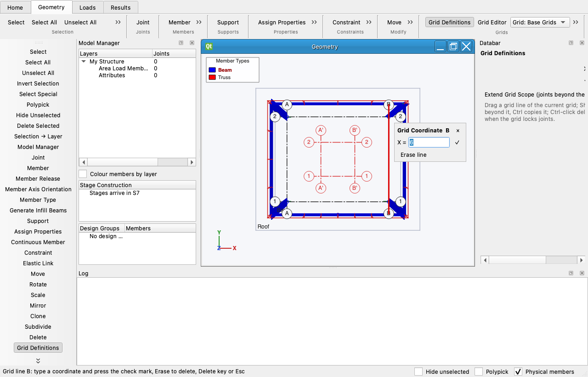Open Member Axis Orientation tool
Viewport: 588px width, 377px height.
[38, 189]
